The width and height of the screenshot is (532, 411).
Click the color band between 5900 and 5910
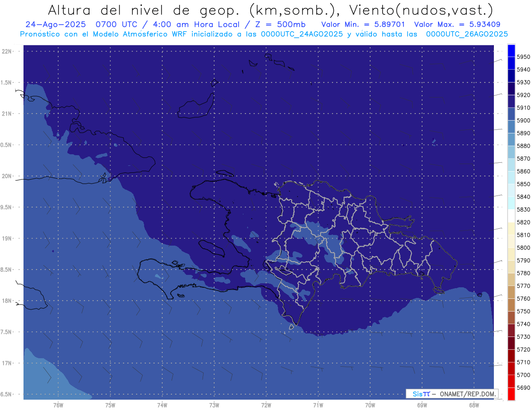511,114
